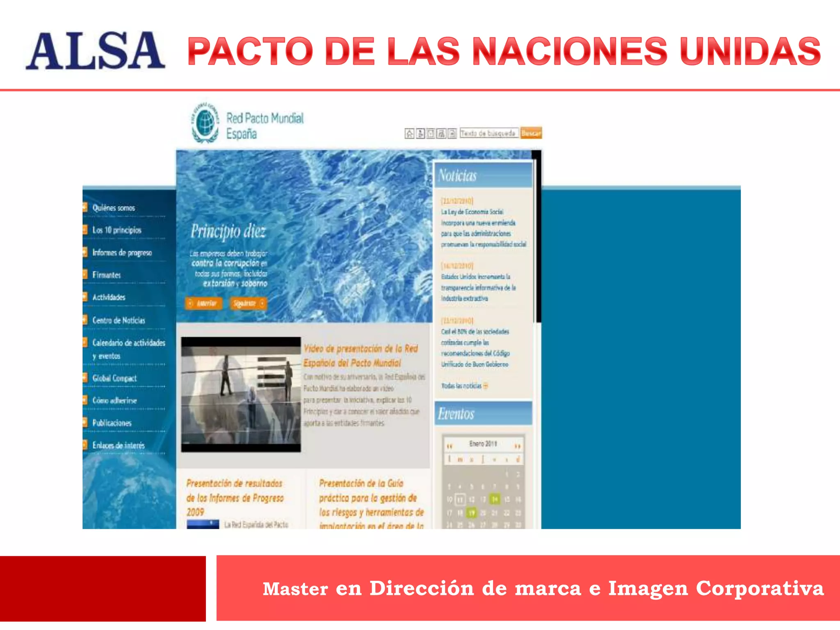This screenshot has width=840, height=630.
Task: Open Presentación de resultados de los Informes 2009
Action: [x=235, y=498]
